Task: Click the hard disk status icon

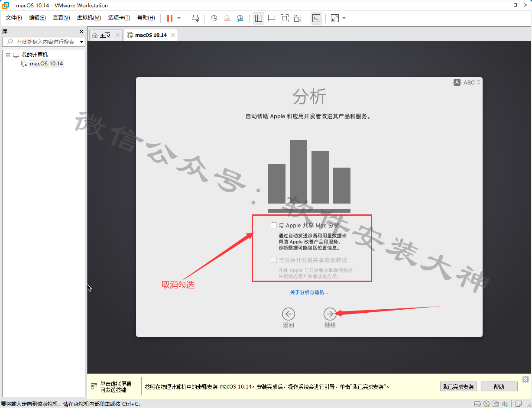Action: click(477, 404)
